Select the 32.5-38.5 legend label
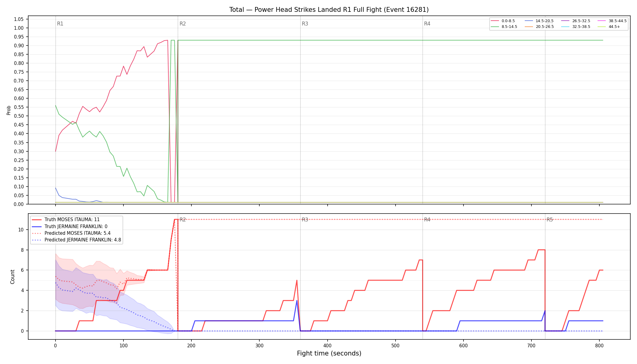This screenshot has height=364, width=637. pos(581,27)
